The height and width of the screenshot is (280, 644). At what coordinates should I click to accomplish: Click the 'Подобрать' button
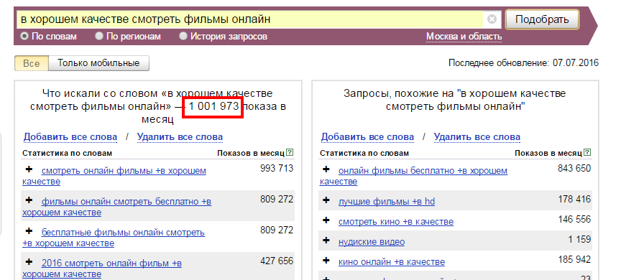[542, 19]
